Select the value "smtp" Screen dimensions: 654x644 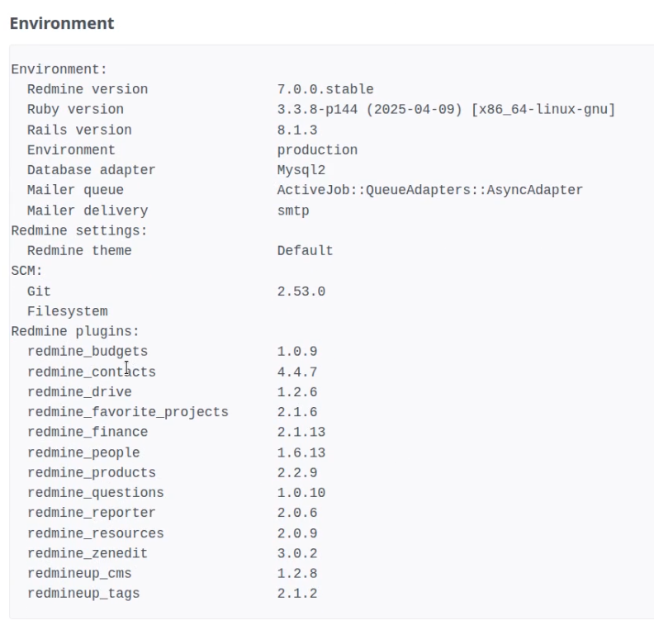[x=293, y=211]
